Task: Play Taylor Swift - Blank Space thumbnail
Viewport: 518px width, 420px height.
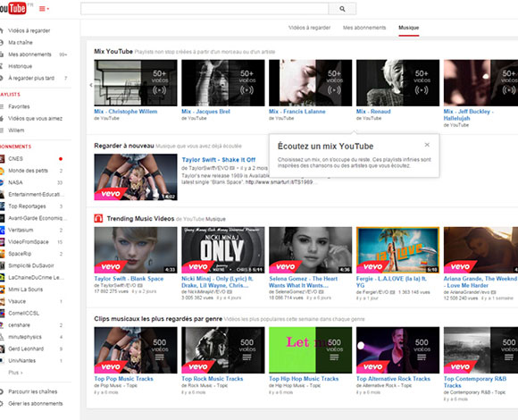Action: pyautogui.click(x=136, y=250)
